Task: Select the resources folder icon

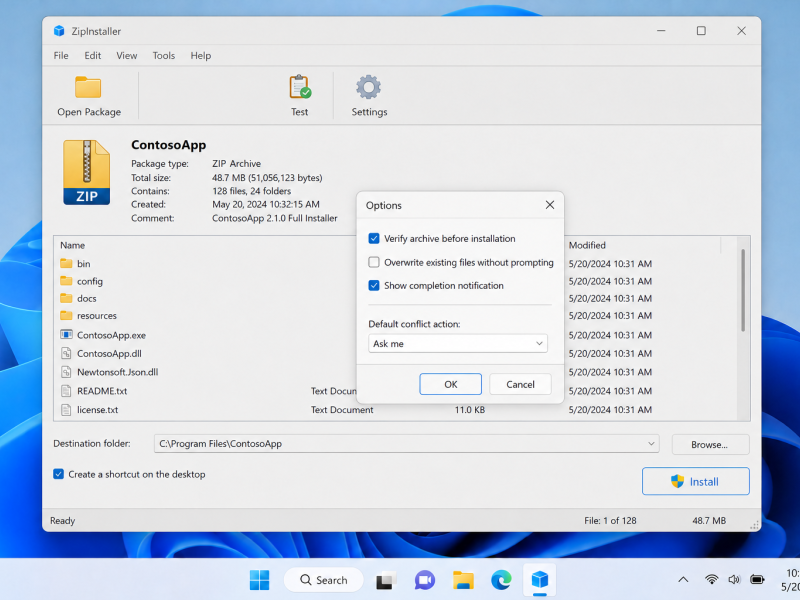Action: point(66,315)
